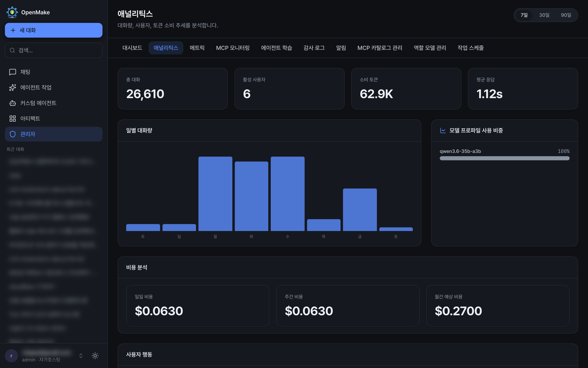Image resolution: width=588 pixels, height=368 pixels.
Task: Click the 일 bar in daily chart
Action: [x=179, y=228]
